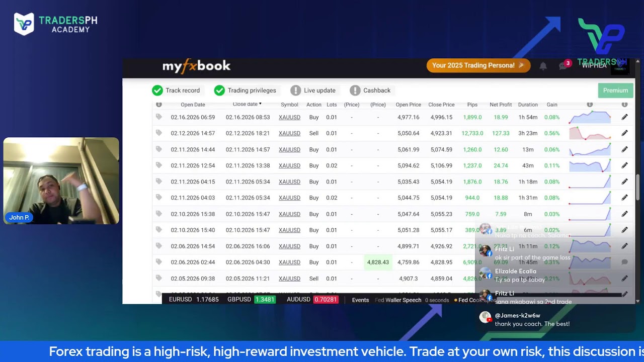Open Events in the bottom ticker bar
Image resolution: width=644 pixels, height=362 pixels.
pyautogui.click(x=360, y=300)
